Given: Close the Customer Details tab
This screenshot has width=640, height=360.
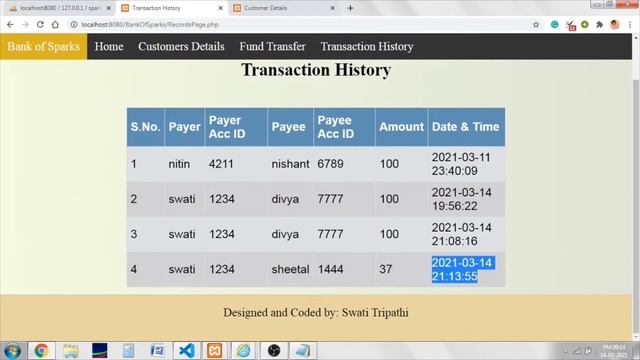Looking at the screenshot, I should click(x=332, y=8).
